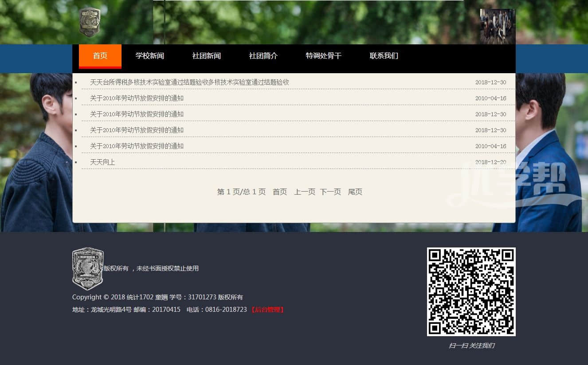
Task: Go to next page with 下一页
Action: click(x=330, y=192)
